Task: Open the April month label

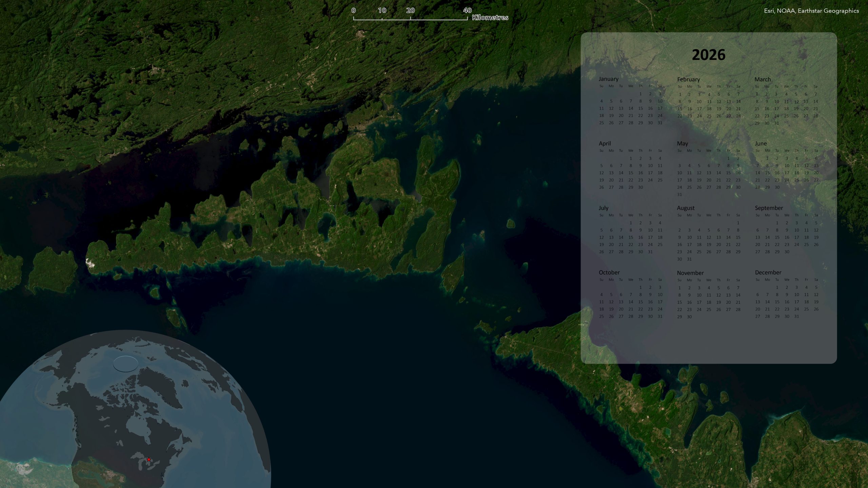Action: tap(605, 143)
